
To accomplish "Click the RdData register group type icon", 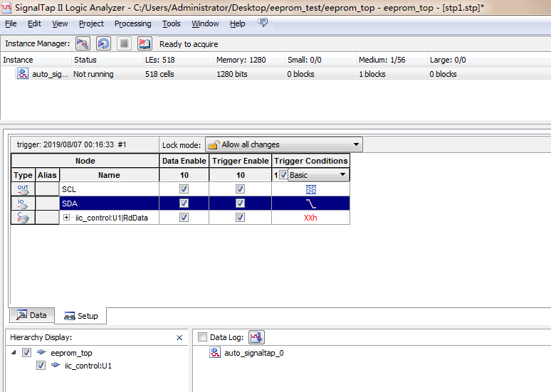I will coord(23,218).
